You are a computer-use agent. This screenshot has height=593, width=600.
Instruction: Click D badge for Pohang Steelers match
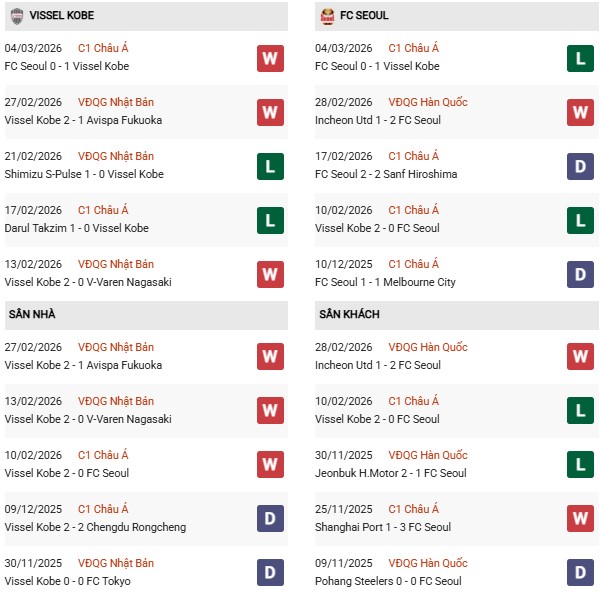coord(580,573)
